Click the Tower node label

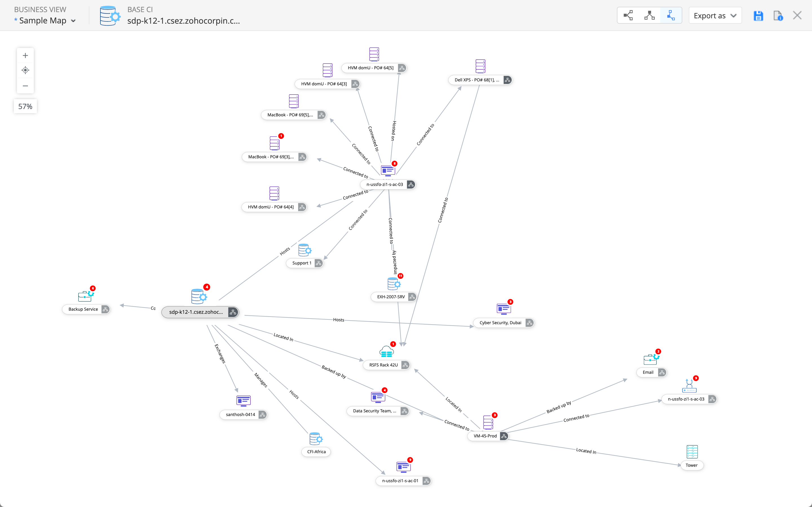692,465
